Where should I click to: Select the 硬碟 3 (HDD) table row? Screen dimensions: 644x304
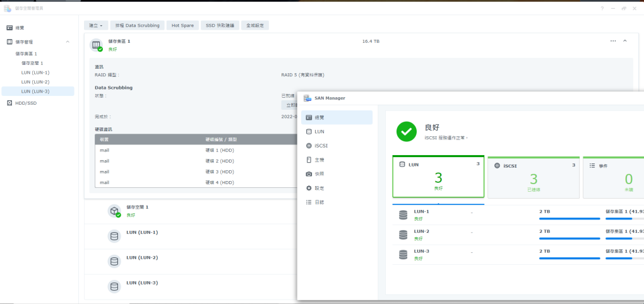[x=196, y=172]
